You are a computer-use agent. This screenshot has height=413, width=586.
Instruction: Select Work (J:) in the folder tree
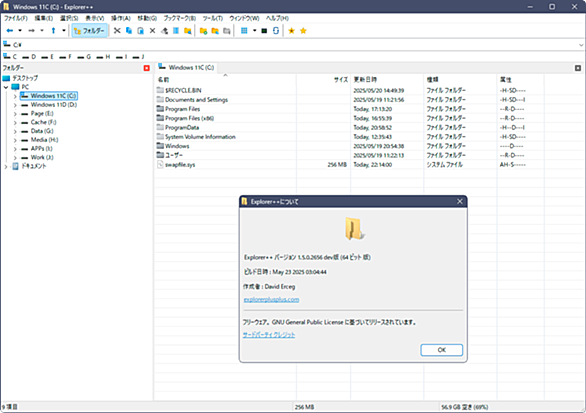[x=42, y=157]
